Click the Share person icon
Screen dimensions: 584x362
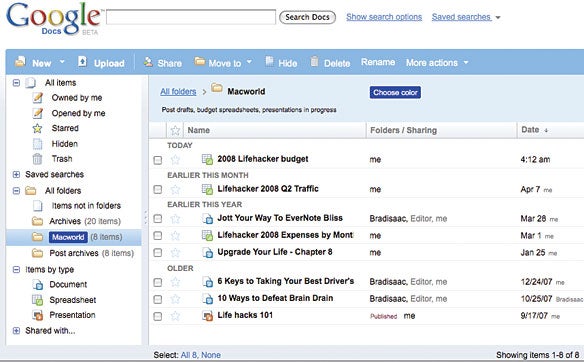[x=148, y=62]
